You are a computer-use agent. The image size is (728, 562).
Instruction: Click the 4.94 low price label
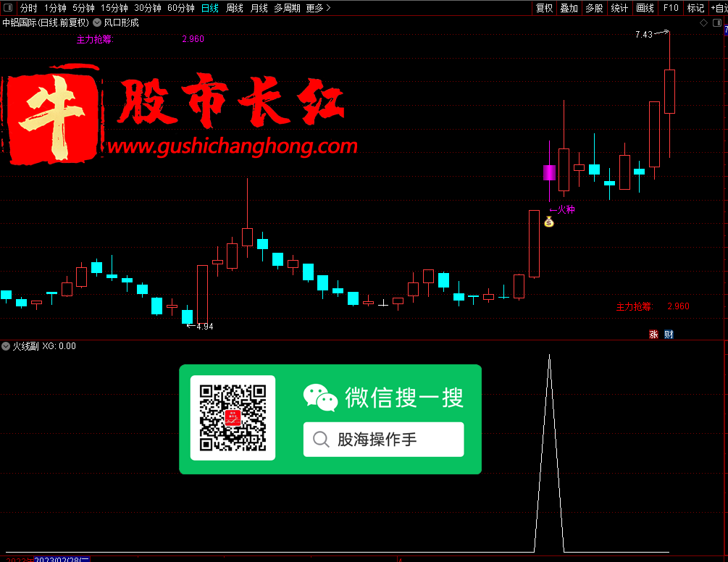coord(205,326)
